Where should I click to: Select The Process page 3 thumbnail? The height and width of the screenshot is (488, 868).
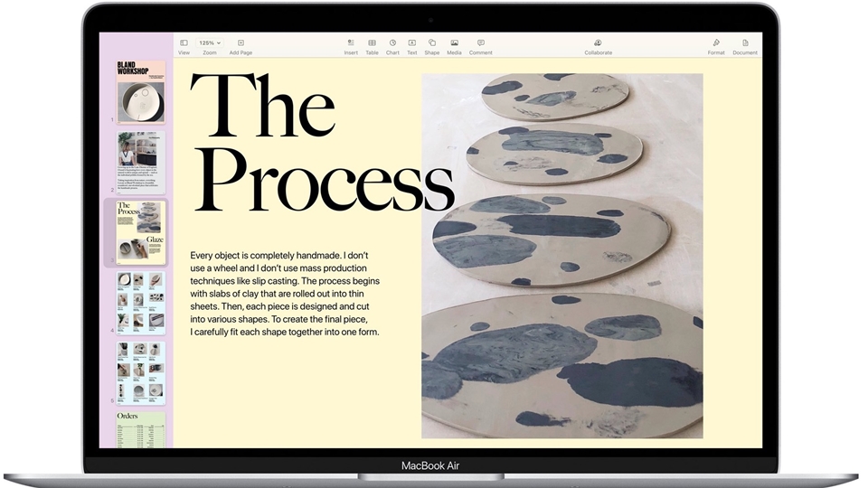point(140,231)
